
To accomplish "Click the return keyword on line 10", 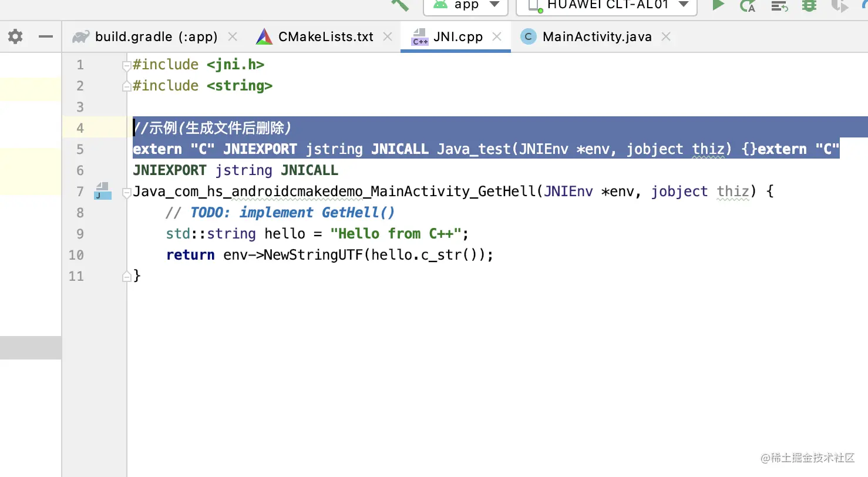I will (190, 255).
